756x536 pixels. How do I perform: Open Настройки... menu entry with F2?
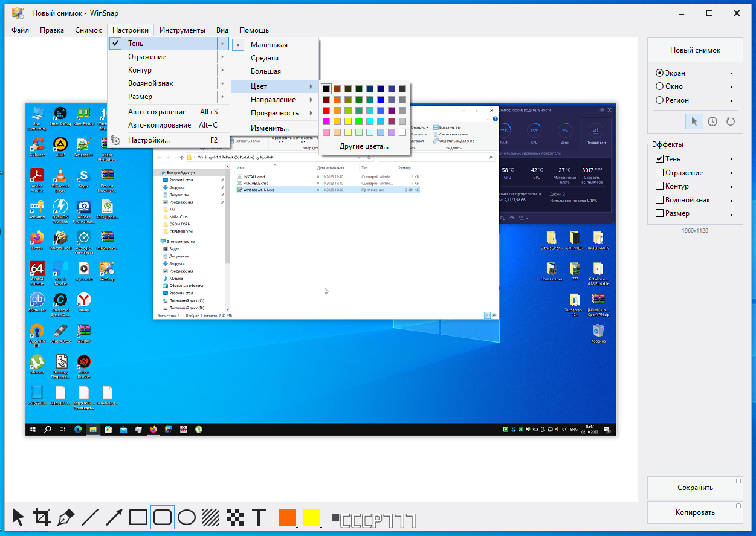(169, 140)
